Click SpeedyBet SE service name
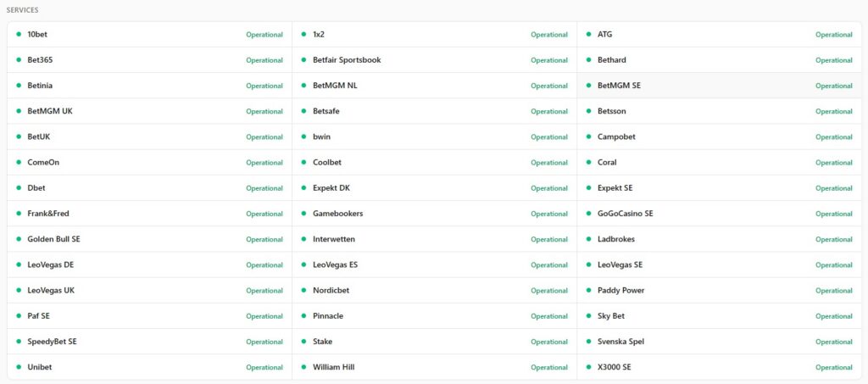Screen dimensions: 868x384 coord(52,342)
